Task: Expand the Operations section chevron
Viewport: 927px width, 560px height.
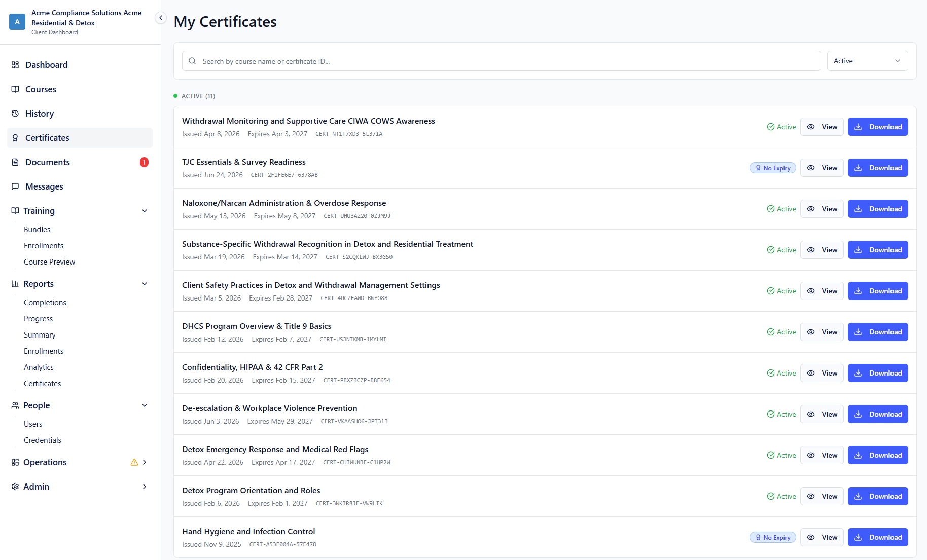Action: [145, 462]
